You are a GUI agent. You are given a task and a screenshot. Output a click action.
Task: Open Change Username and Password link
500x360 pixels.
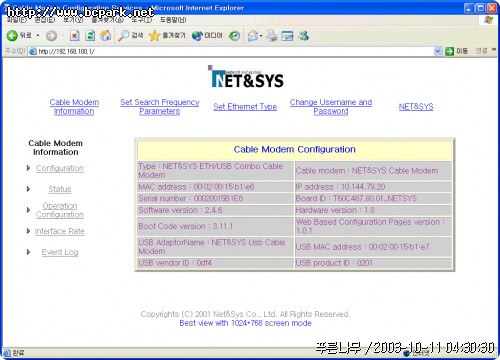[x=331, y=107]
